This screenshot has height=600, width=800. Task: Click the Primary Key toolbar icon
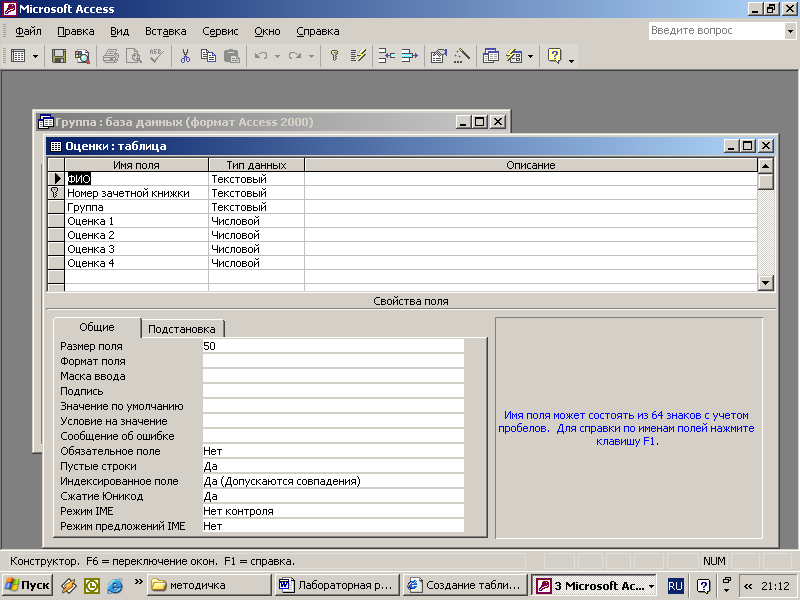point(334,56)
